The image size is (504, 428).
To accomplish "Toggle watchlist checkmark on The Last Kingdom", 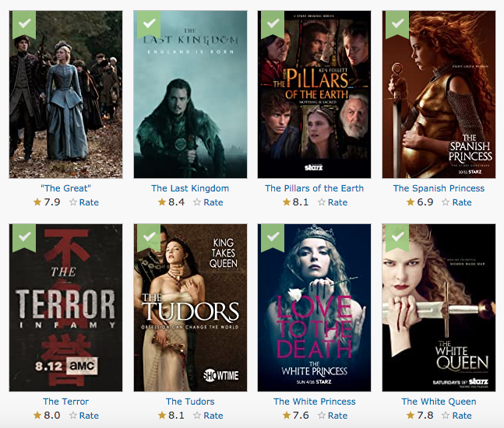I will 149,24.
